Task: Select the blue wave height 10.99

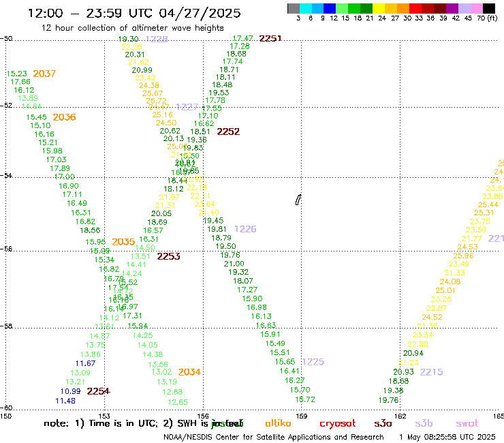Action: (70, 391)
